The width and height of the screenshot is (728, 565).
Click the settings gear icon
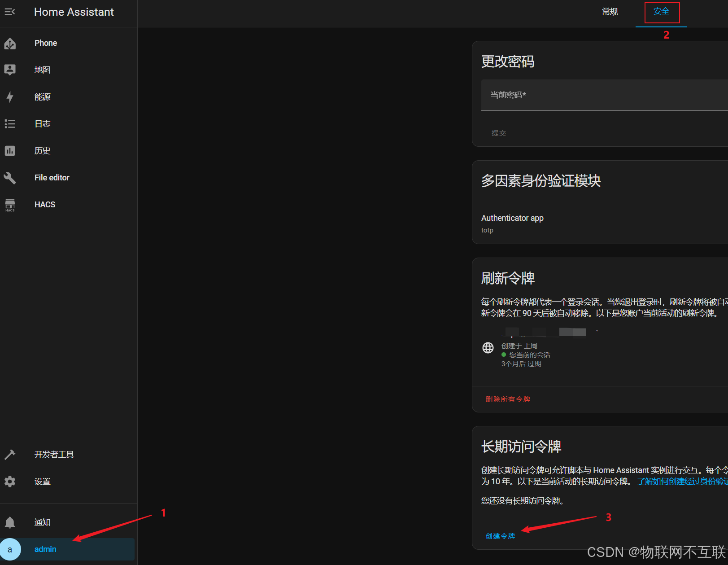click(x=10, y=482)
